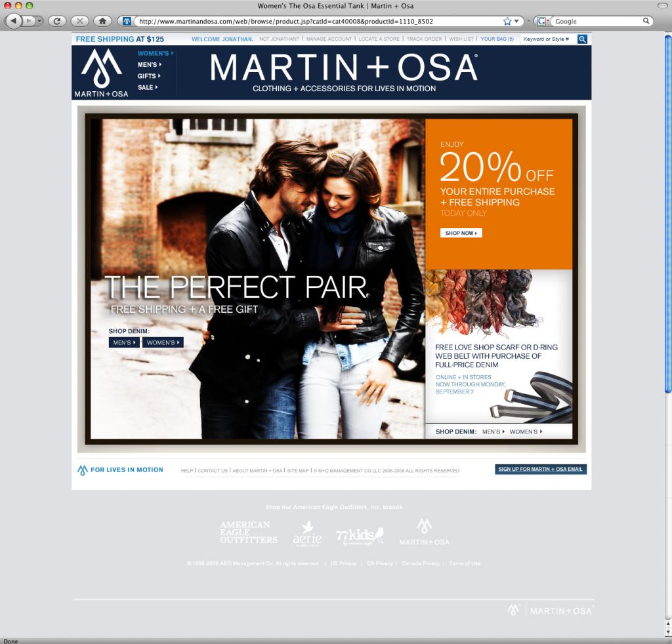This screenshot has width=672, height=644.
Task: Click Men's link in bottom Shop Denim bar
Action: 493,432
